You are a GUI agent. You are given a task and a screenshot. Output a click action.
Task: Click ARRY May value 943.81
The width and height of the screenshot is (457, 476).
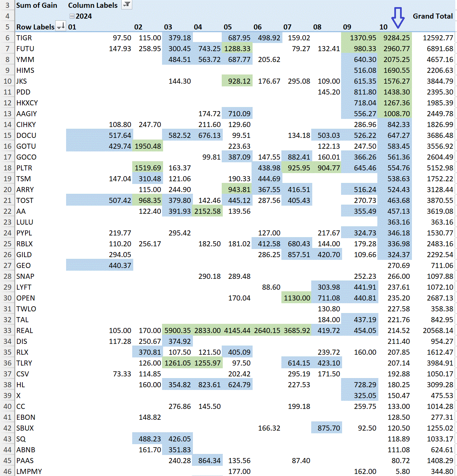point(239,190)
